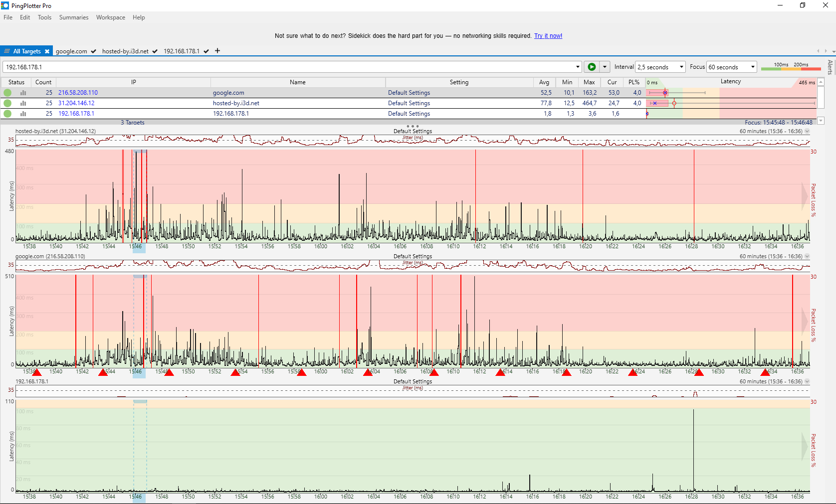Sort by the Max column header

pyautogui.click(x=589, y=82)
